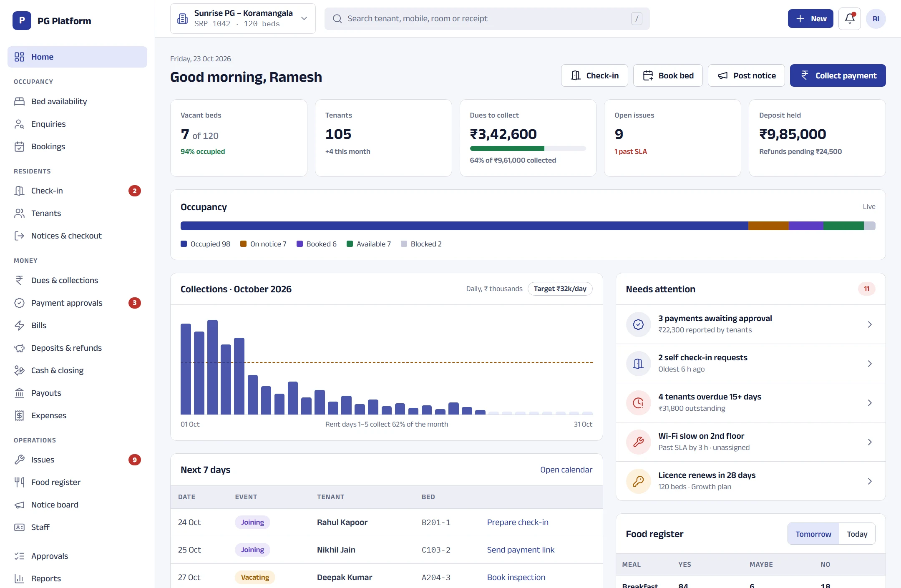The image size is (901, 588).
Task: Expand the 4 tenants overdue chevron
Action: pyautogui.click(x=870, y=403)
